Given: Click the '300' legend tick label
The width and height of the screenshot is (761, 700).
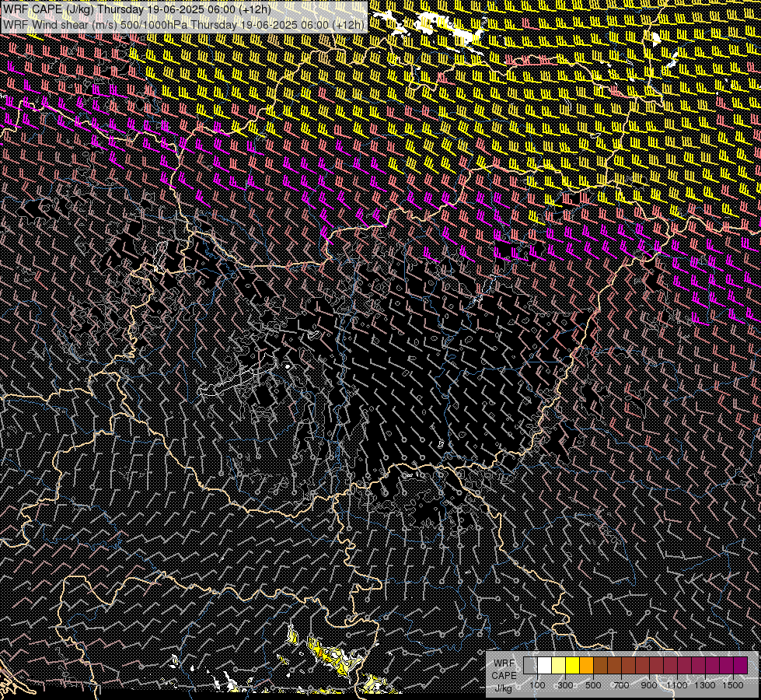Looking at the screenshot, I should [565, 685].
